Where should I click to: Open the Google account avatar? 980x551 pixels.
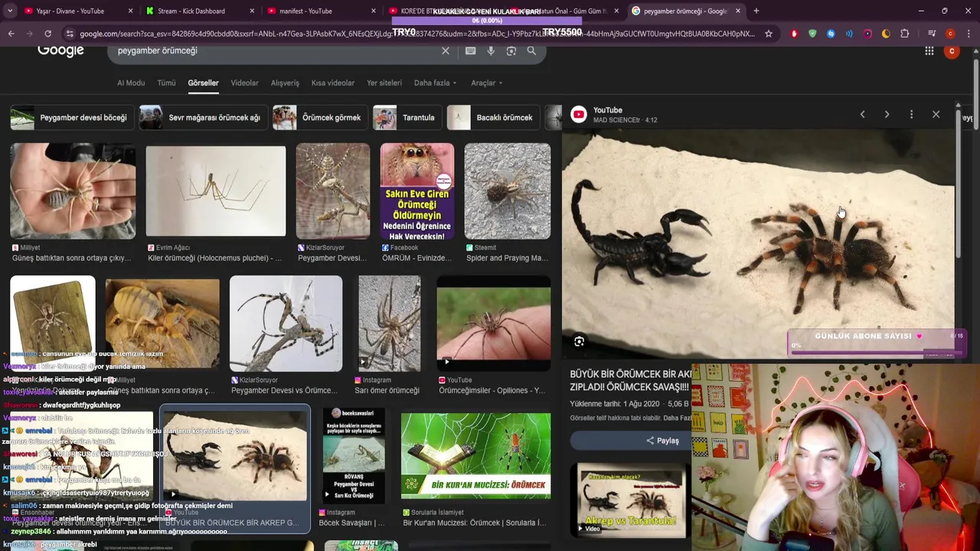click(x=952, y=51)
